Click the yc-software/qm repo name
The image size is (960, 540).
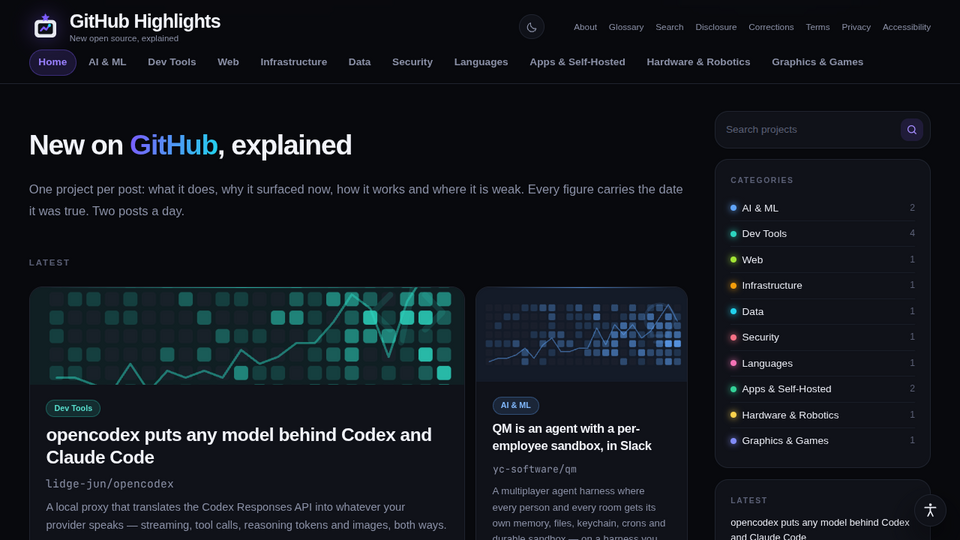[x=534, y=469]
